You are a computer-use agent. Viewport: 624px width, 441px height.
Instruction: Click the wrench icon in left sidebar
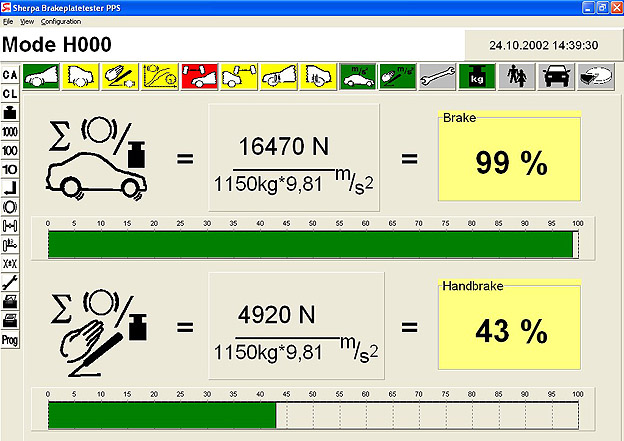pyautogui.click(x=10, y=282)
